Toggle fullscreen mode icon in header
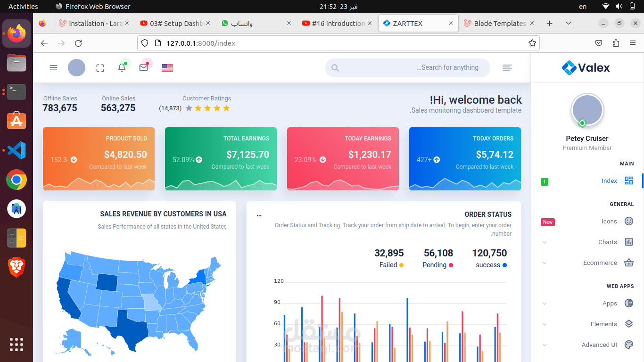Viewport: 644px width, 362px height. point(100,68)
